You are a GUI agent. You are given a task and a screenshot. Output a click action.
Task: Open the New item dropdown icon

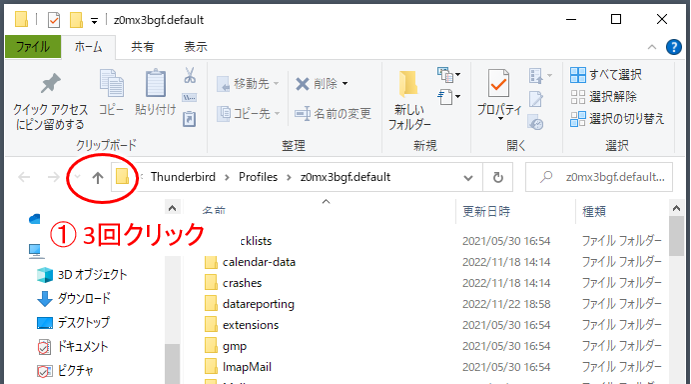(449, 75)
